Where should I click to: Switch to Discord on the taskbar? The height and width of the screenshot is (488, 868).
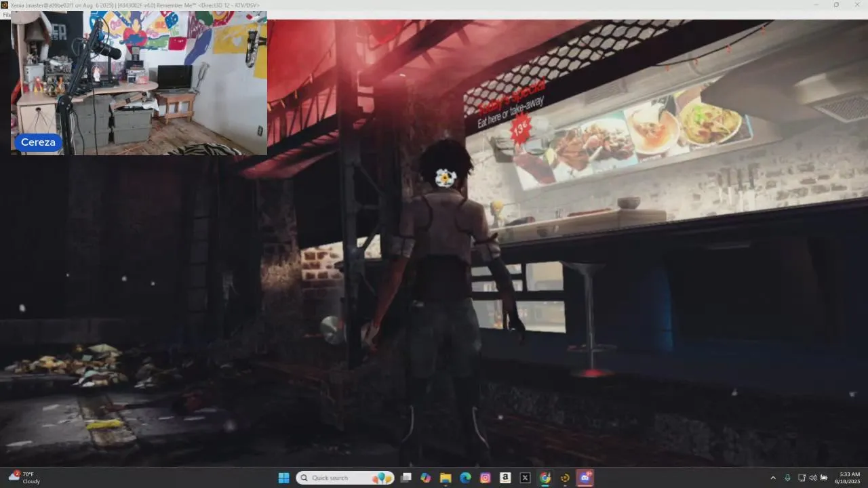pyautogui.click(x=585, y=478)
